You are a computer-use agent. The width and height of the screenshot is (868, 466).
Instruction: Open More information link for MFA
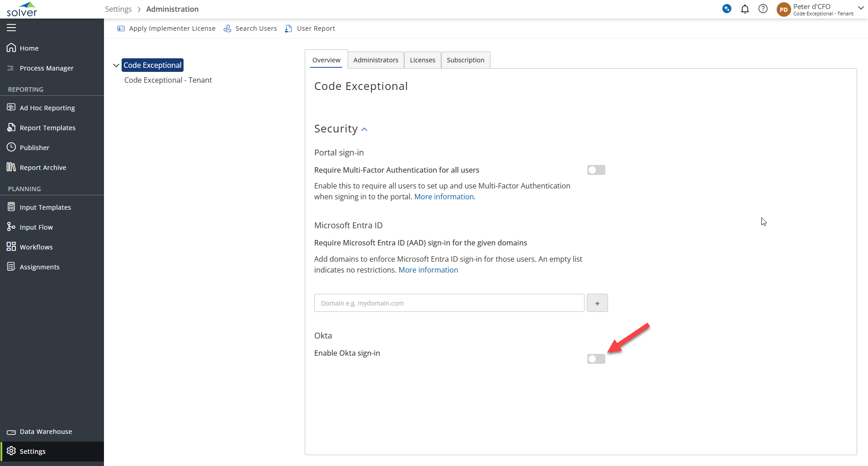point(444,197)
